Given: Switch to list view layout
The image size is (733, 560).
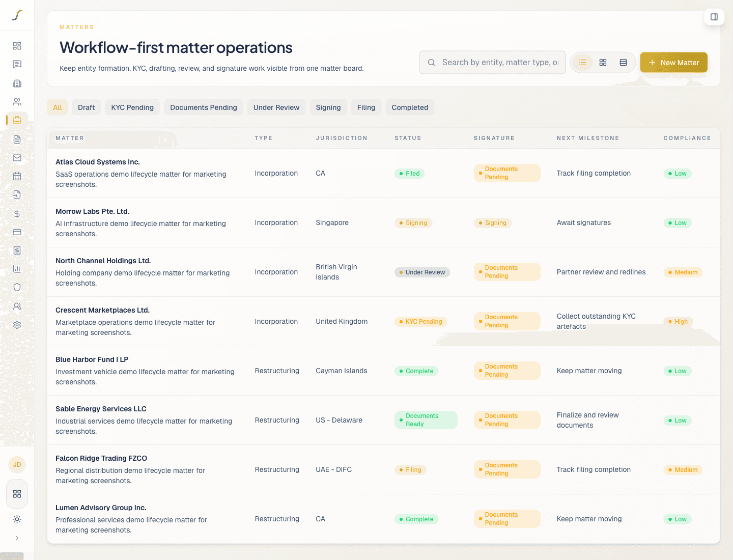Looking at the screenshot, I should [x=583, y=62].
